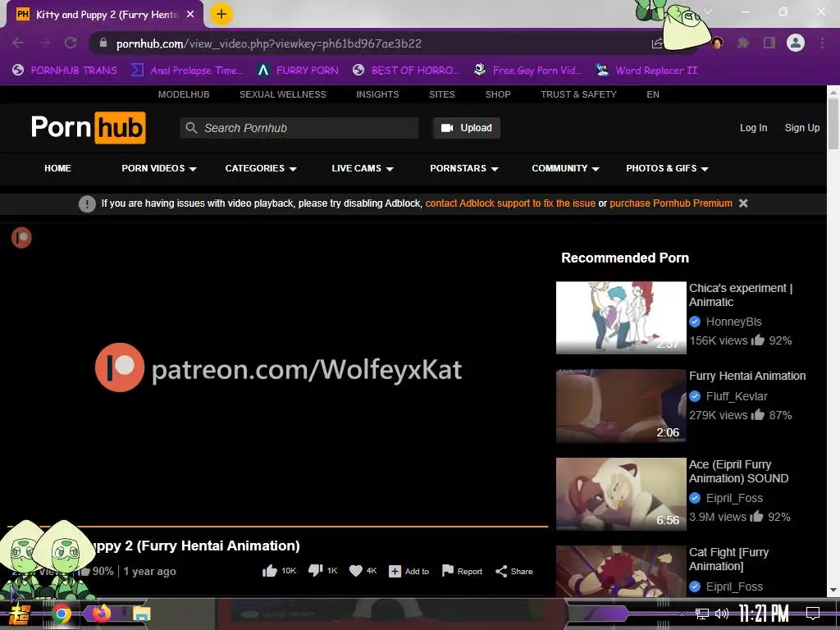Open INSIGHTS in the top bar
Image resolution: width=840 pixels, height=630 pixels.
pos(377,94)
